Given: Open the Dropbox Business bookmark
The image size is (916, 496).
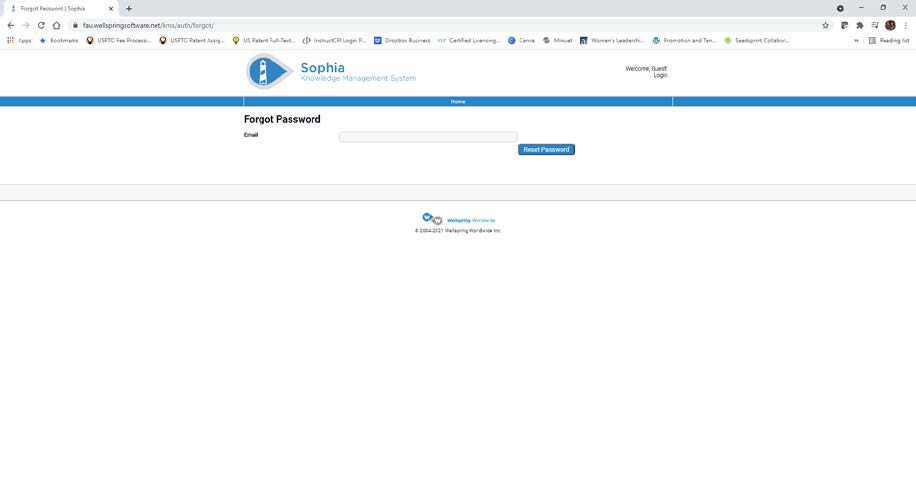Looking at the screenshot, I should [x=402, y=41].
